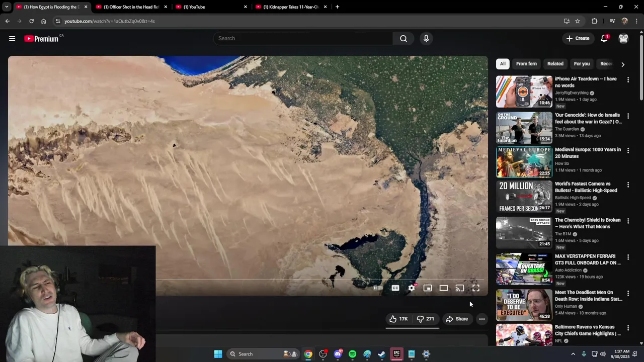The width and height of the screenshot is (644, 362).
Task: Switch to 'Kidnapper Takes 11-Year-Old' tab
Action: tap(291, 7)
